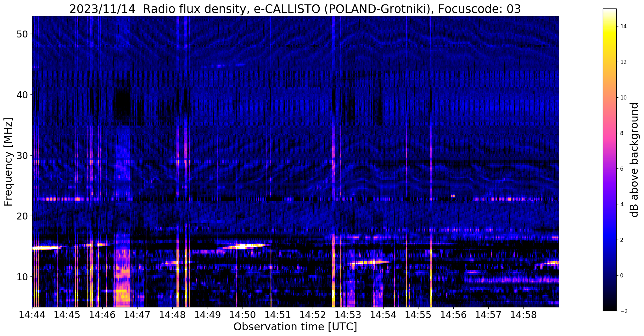Click the colorbar tick label 0

(x=621, y=276)
